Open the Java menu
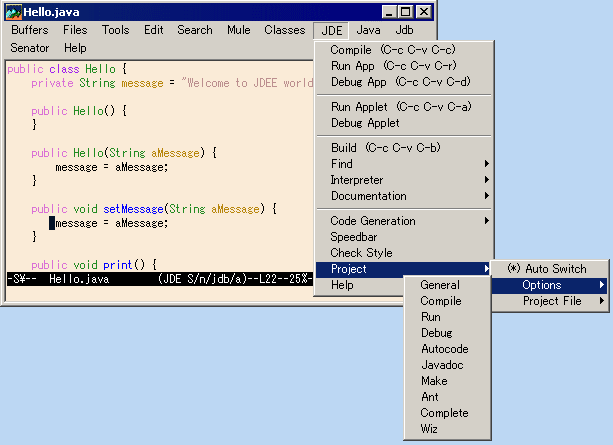613x445 pixels. [x=368, y=30]
